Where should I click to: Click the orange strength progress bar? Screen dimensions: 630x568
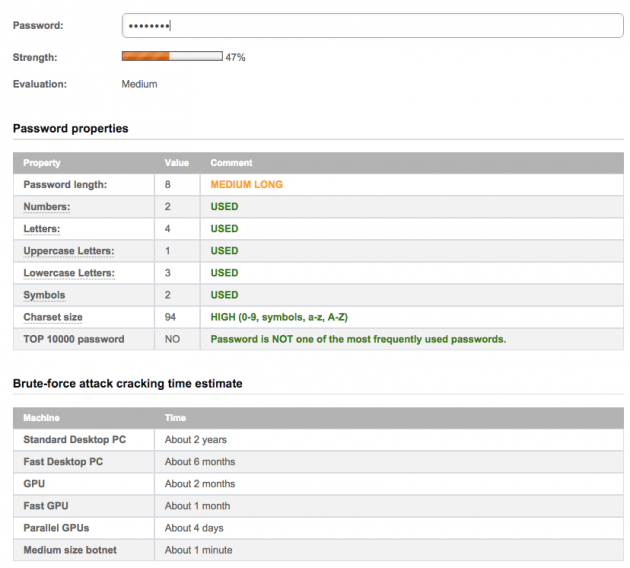[172, 56]
